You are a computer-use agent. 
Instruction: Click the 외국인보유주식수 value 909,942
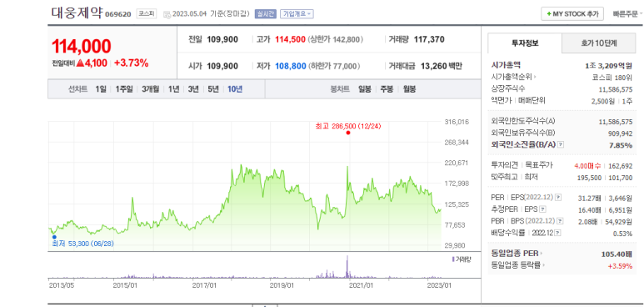[x=620, y=133]
